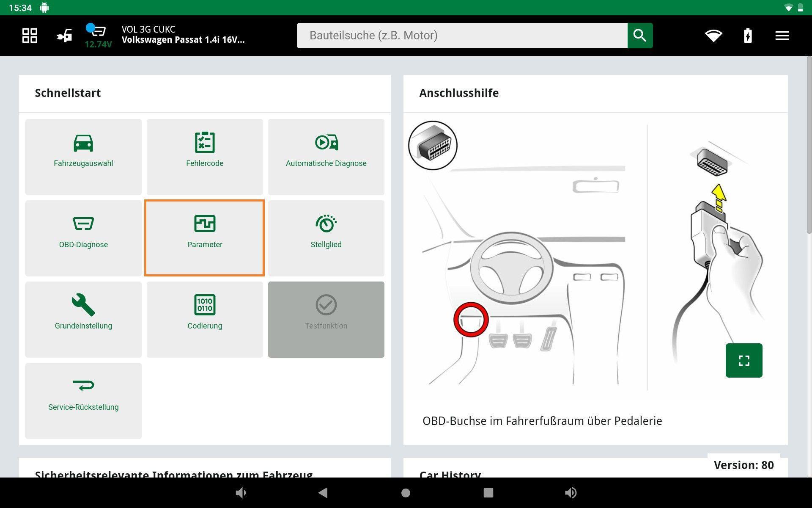Screen dimensions: 812x508
Task: Open the Fahrzeugauswahl tile
Action: click(83, 157)
